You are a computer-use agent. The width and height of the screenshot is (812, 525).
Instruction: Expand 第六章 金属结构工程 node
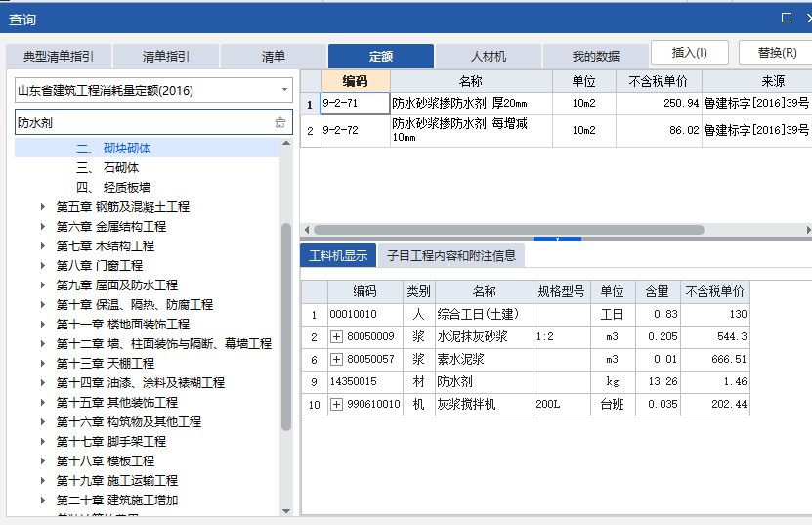[43, 227]
